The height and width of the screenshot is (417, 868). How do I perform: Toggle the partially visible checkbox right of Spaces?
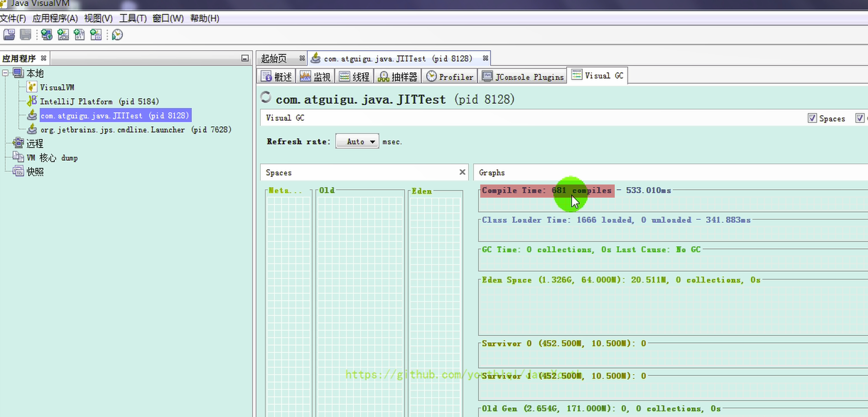[859, 118]
